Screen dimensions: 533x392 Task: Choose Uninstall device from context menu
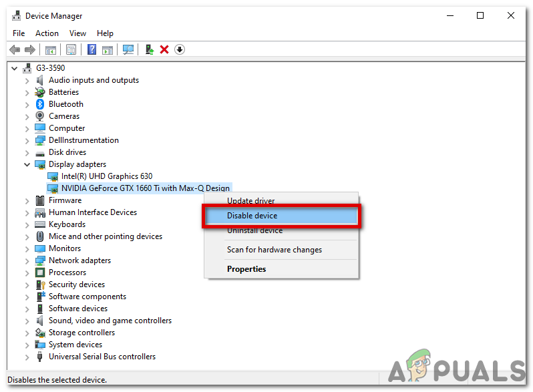255,230
